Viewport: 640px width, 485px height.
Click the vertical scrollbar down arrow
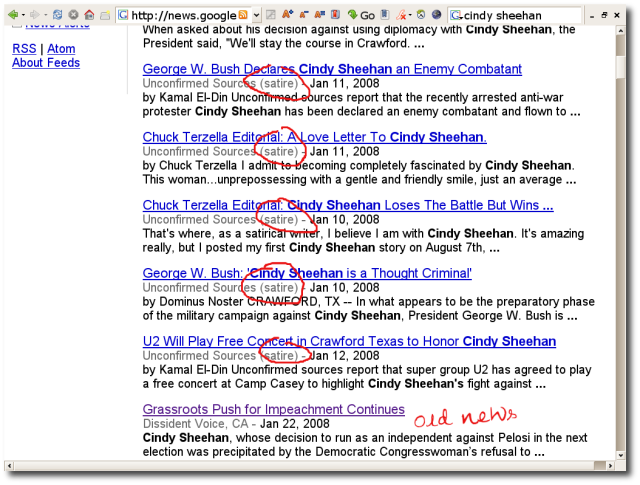click(x=620, y=455)
